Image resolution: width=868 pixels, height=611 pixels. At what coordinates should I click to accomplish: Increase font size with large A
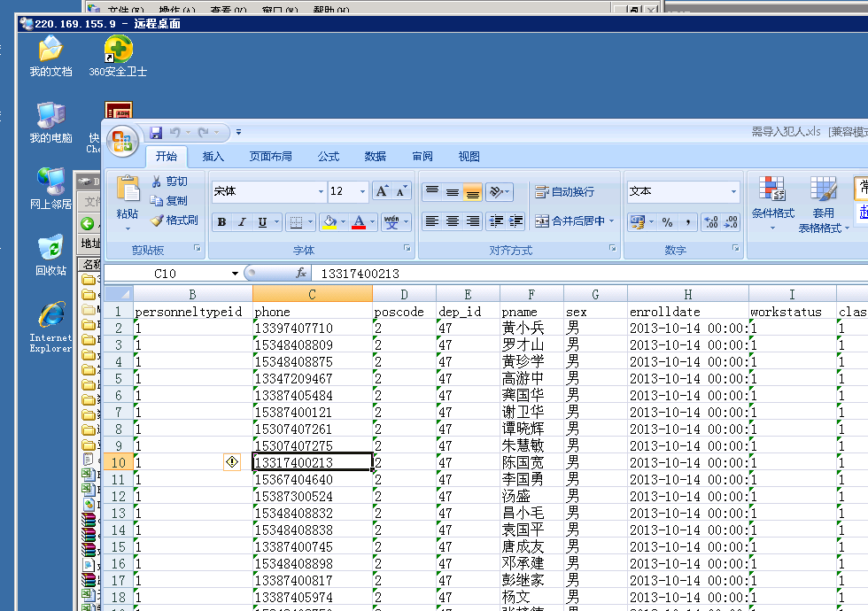tap(382, 191)
